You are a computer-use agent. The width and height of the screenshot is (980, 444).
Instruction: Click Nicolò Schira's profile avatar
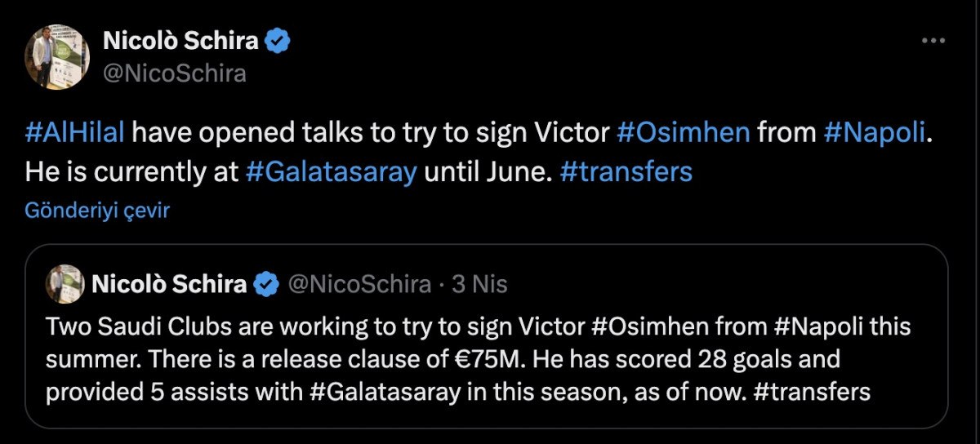(x=56, y=56)
